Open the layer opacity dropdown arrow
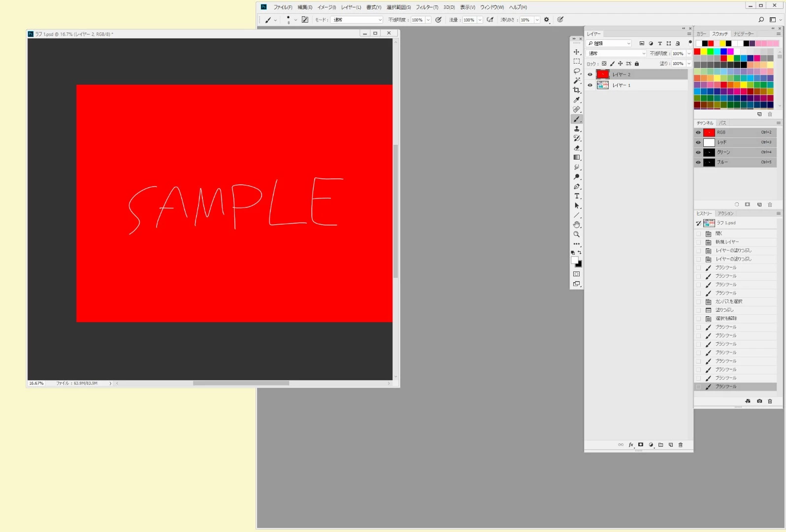The height and width of the screenshot is (532, 786). point(689,53)
